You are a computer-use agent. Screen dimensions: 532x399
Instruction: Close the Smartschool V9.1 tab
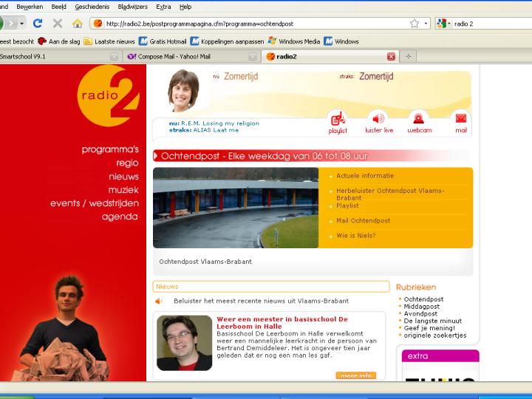(x=115, y=57)
